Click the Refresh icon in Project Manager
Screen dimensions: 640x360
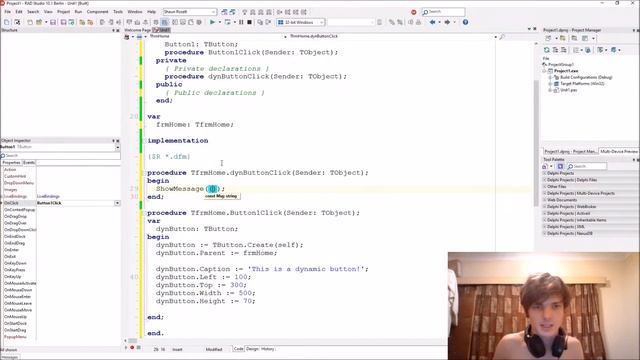tap(547, 50)
